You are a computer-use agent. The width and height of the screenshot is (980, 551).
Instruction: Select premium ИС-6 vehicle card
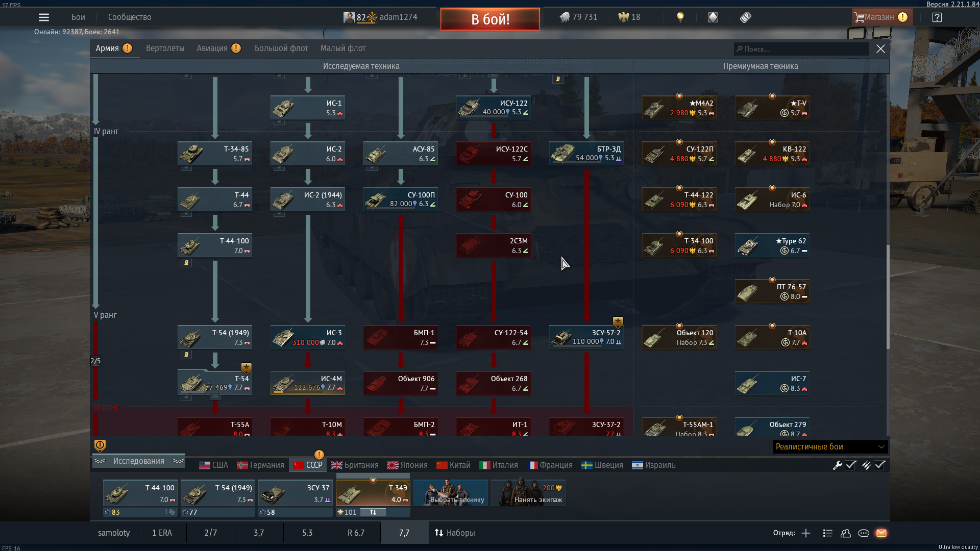click(772, 199)
